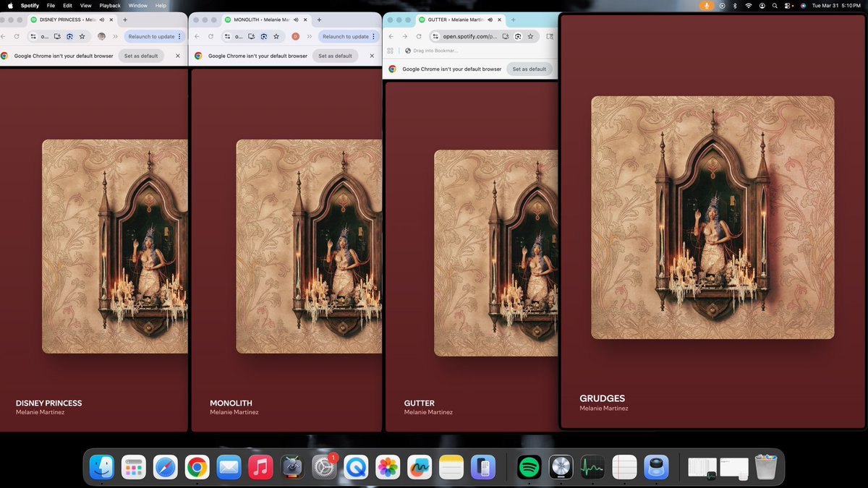Open the View menu
Screen dimensions: 868x488
pyautogui.click(x=85, y=5)
